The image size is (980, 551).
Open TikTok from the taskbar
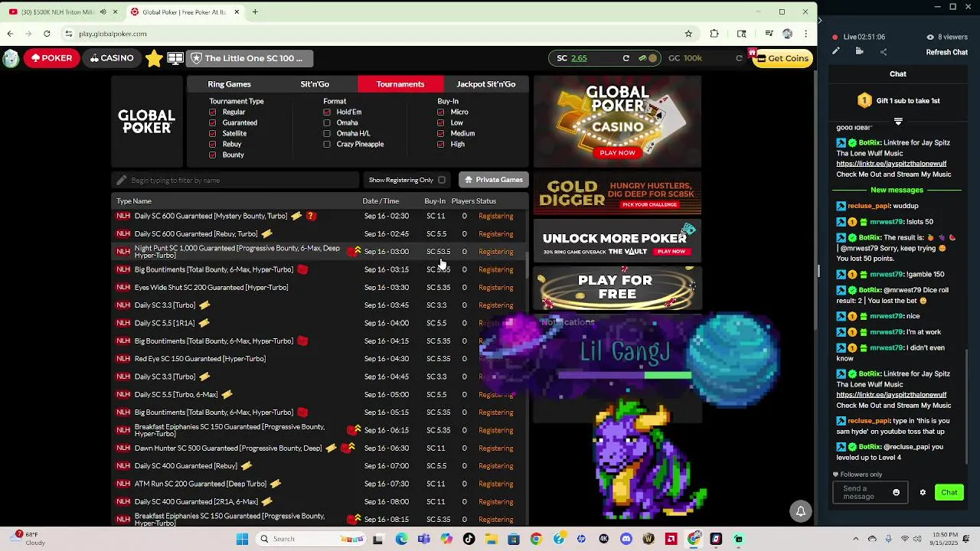[469, 539]
